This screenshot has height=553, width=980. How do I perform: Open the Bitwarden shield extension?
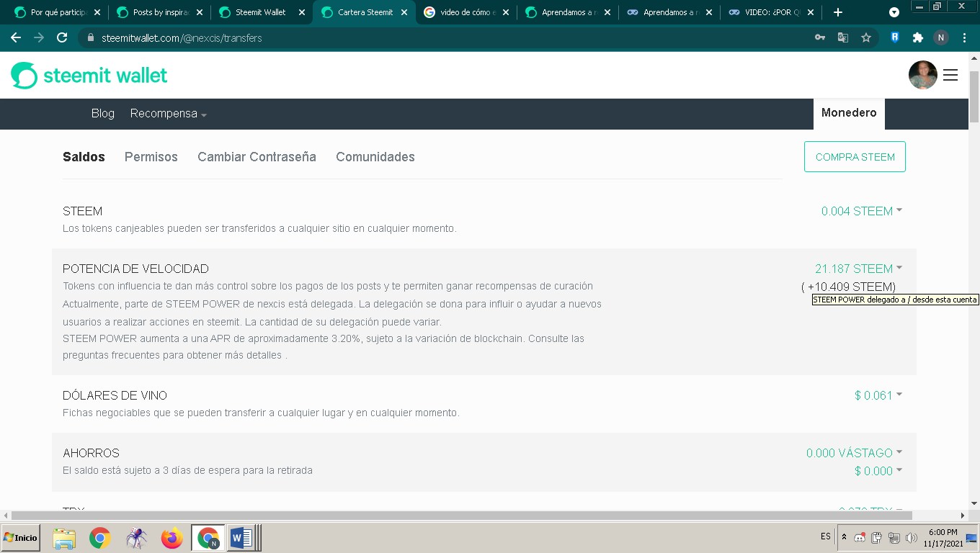coord(895,37)
